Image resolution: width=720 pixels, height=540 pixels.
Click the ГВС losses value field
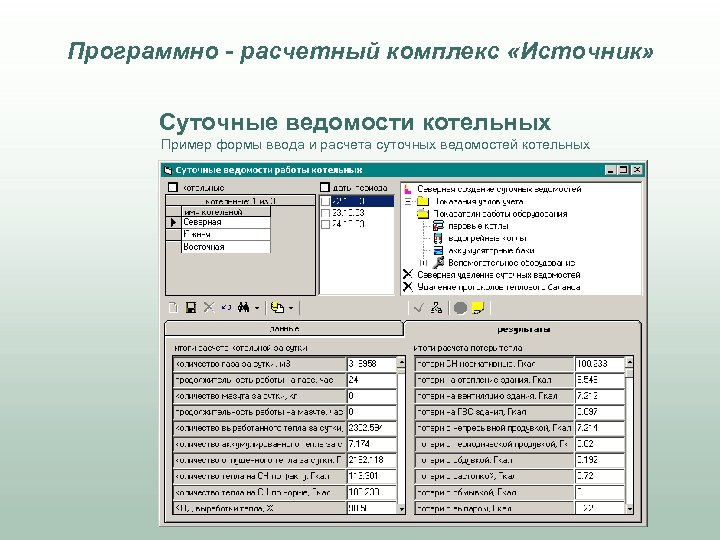[x=599, y=412]
